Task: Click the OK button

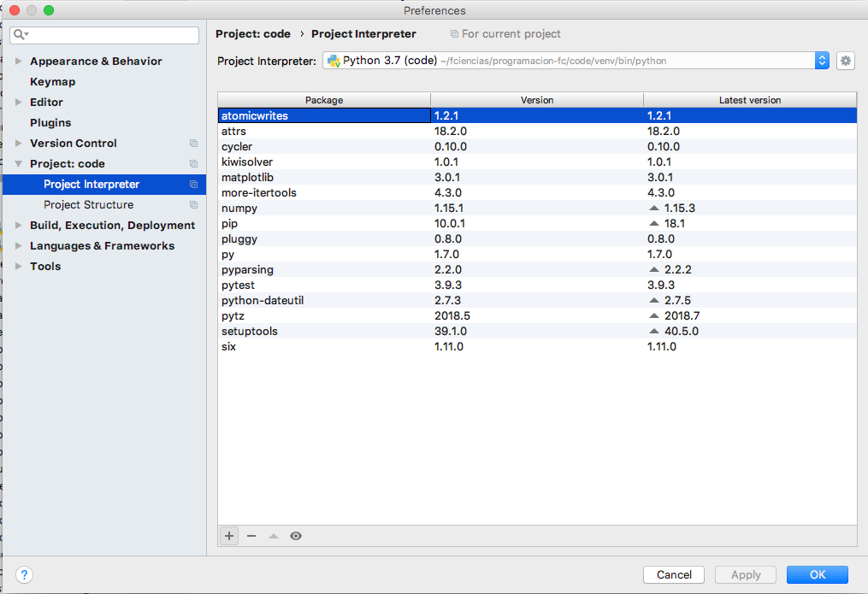Action: (817, 574)
